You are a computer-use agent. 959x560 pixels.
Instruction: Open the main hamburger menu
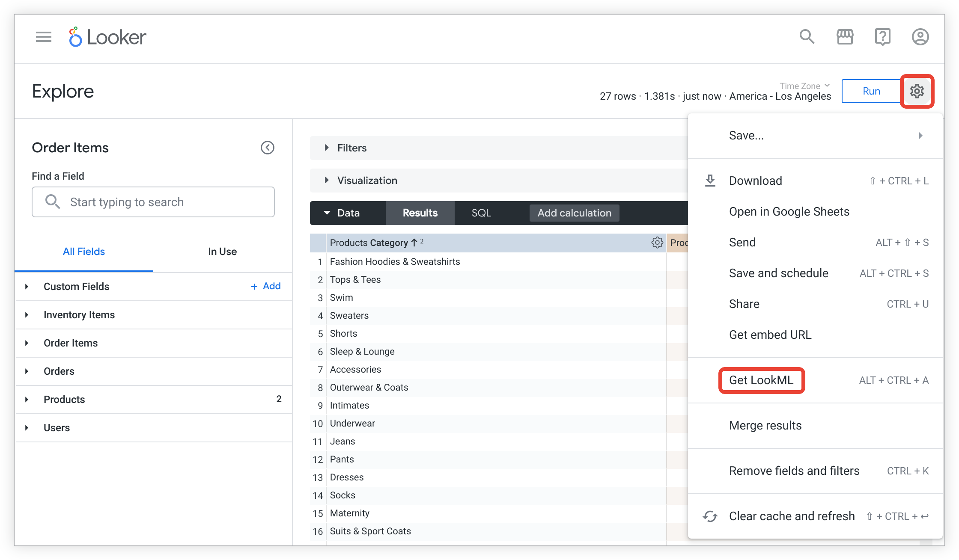point(43,37)
